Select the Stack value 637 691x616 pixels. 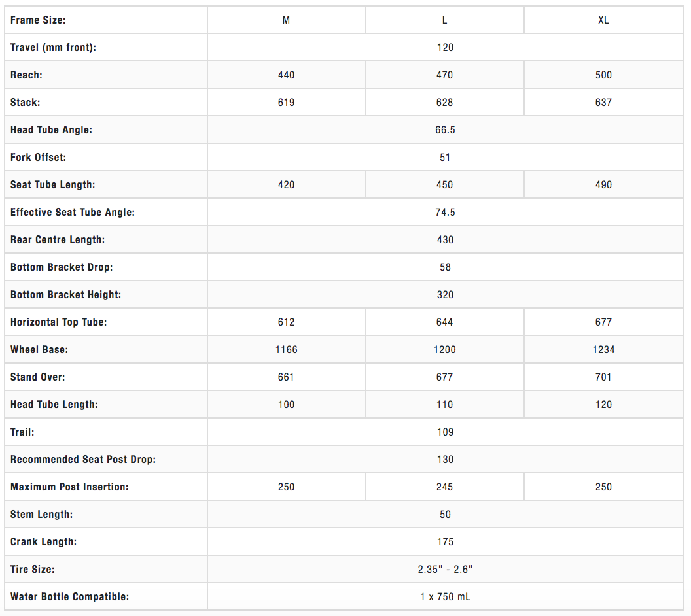click(603, 102)
